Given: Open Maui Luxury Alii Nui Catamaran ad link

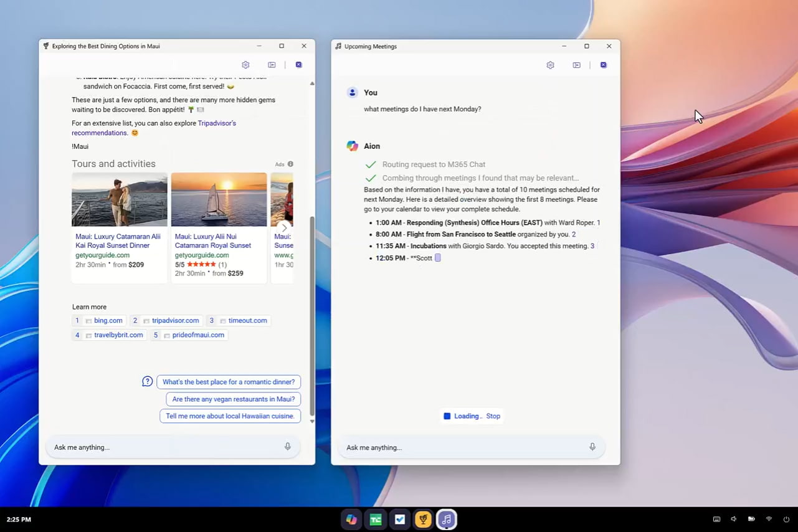Looking at the screenshot, I should pos(213,241).
